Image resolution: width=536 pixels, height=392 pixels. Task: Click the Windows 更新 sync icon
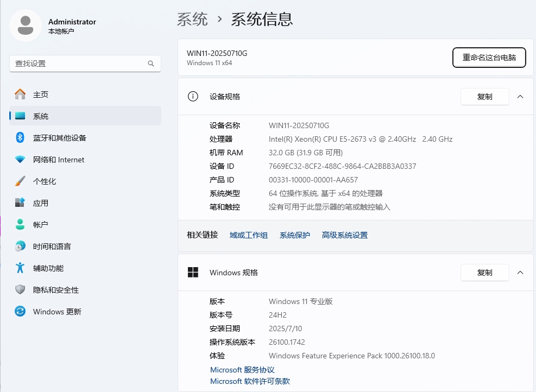tap(20, 311)
